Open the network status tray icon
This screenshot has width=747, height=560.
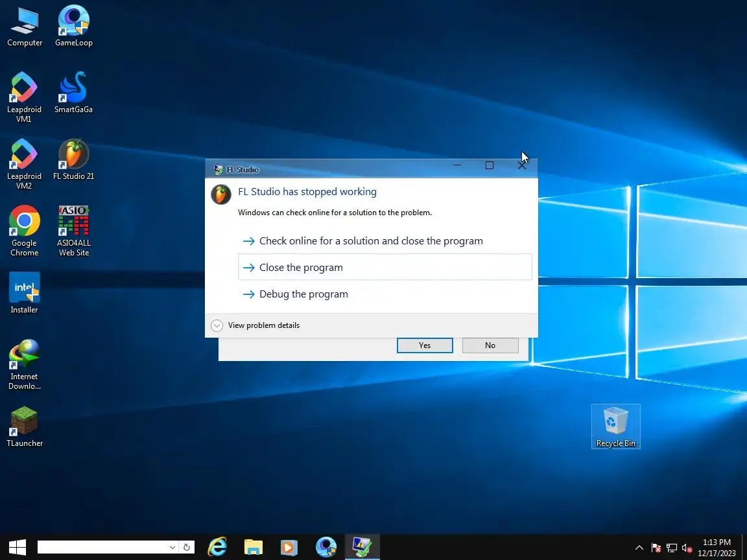[672, 548]
